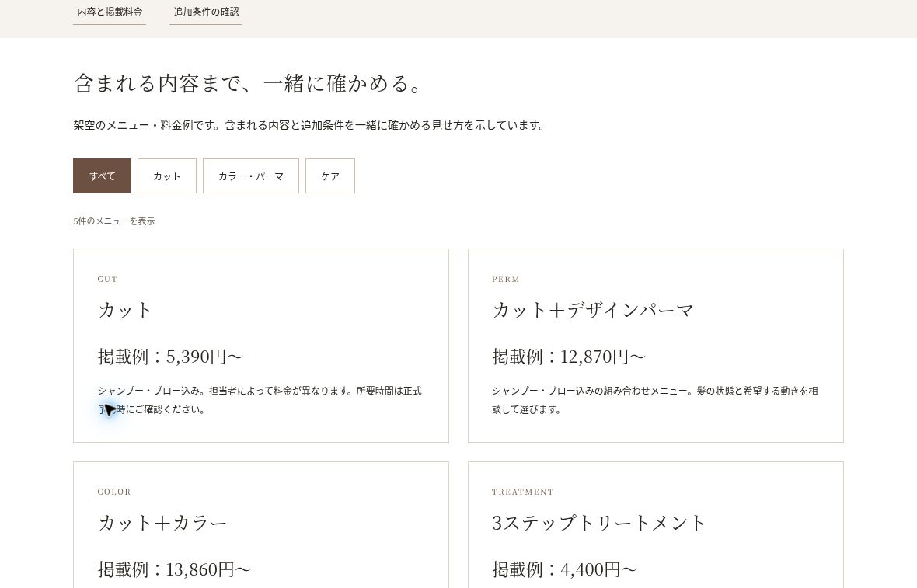Screen dimensions: 917x588
Task: Open the カット menu card title
Action: point(124,310)
